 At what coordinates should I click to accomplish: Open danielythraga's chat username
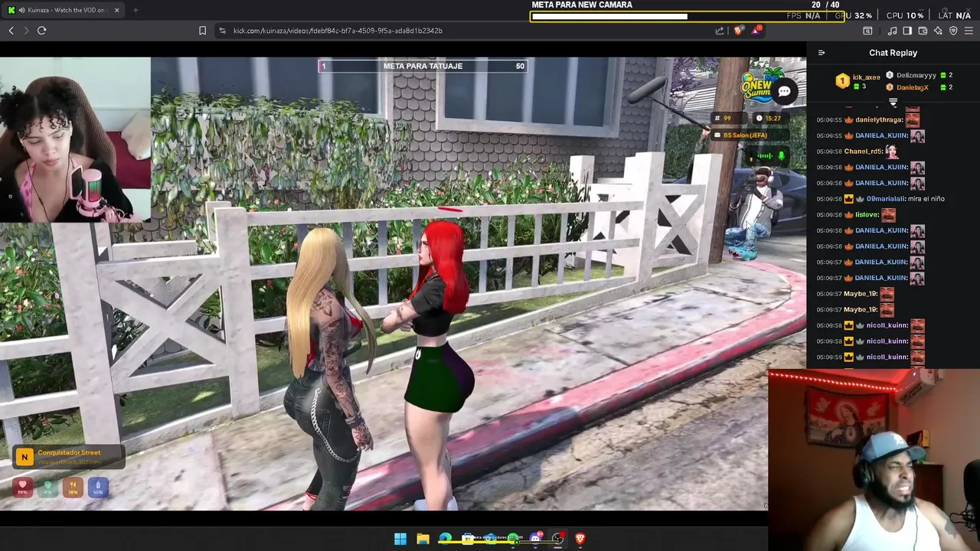(879, 119)
